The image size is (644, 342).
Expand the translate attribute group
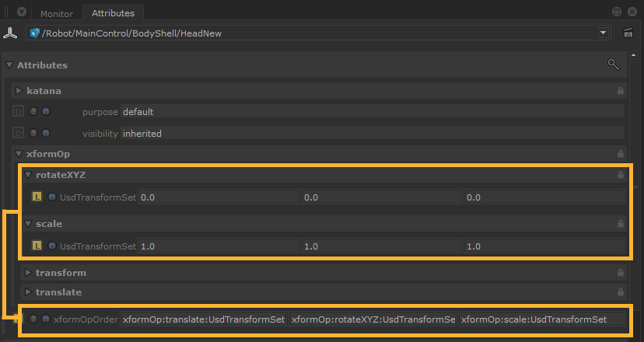point(29,292)
